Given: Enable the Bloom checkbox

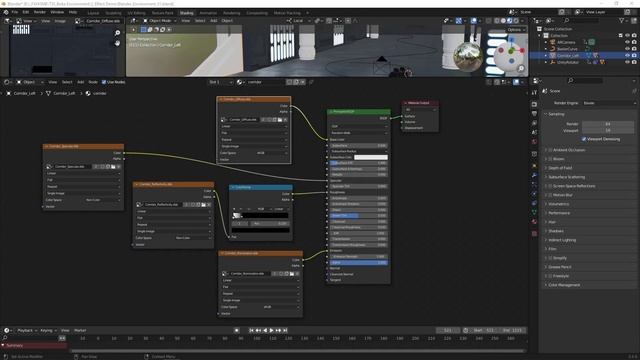Looking at the screenshot, I should pyautogui.click(x=550, y=159).
